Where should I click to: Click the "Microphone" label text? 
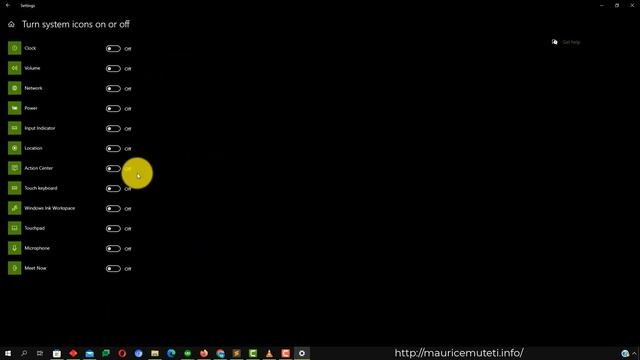37,248
